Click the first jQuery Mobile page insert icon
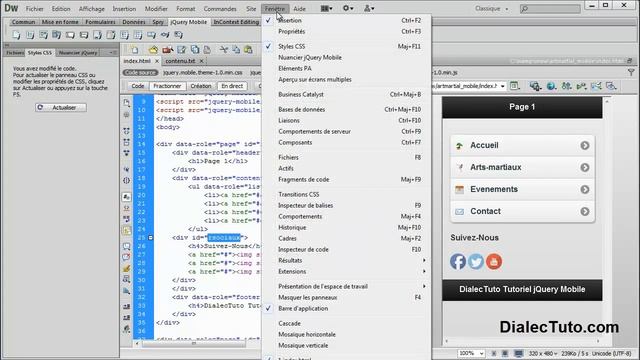 point(16,35)
